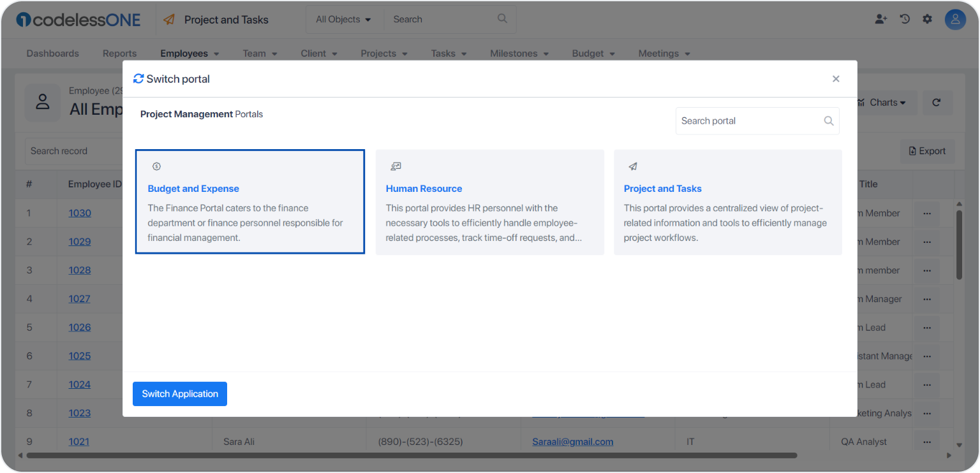980x473 pixels.
Task: Open the settings gear icon
Action: click(x=927, y=19)
